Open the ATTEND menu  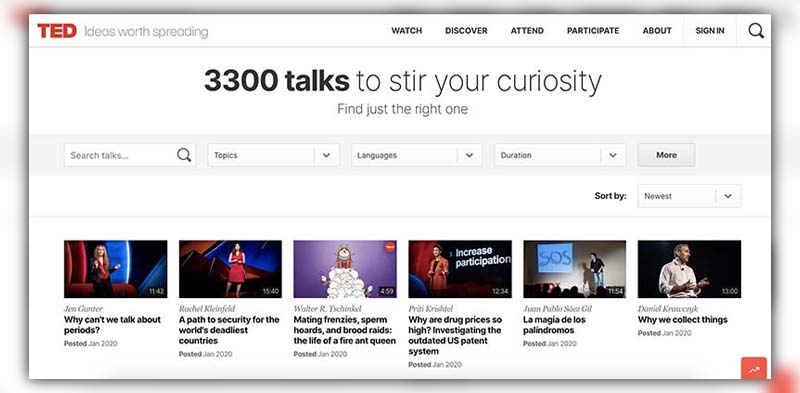pos(527,31)
